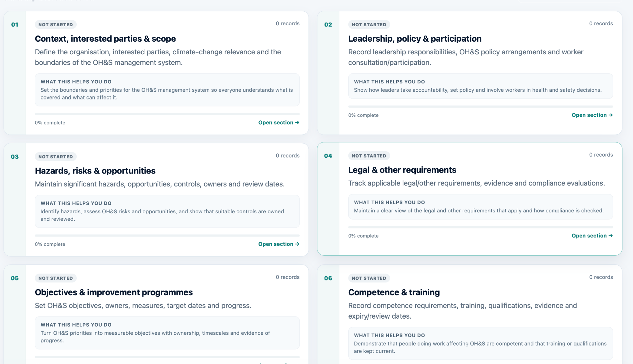Click the section number 05
This screenshot has height=364, width=633.
click(15, 278)
